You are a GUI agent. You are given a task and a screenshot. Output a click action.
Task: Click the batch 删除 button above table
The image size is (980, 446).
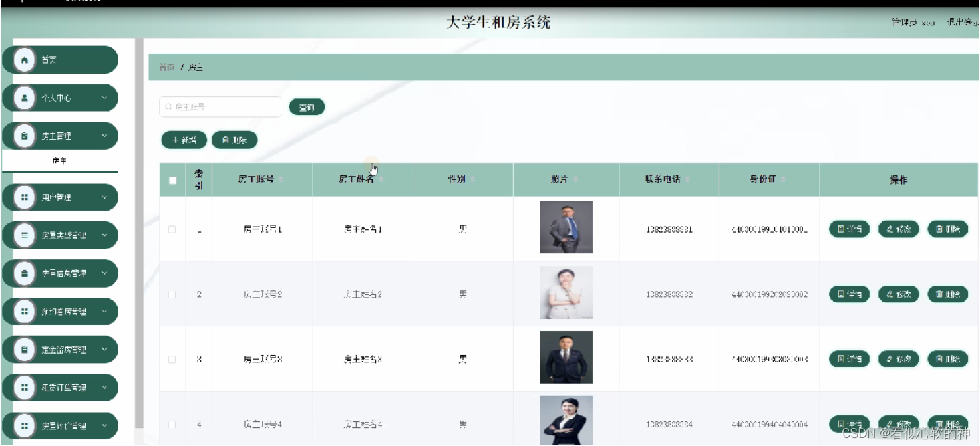point(234,140)
